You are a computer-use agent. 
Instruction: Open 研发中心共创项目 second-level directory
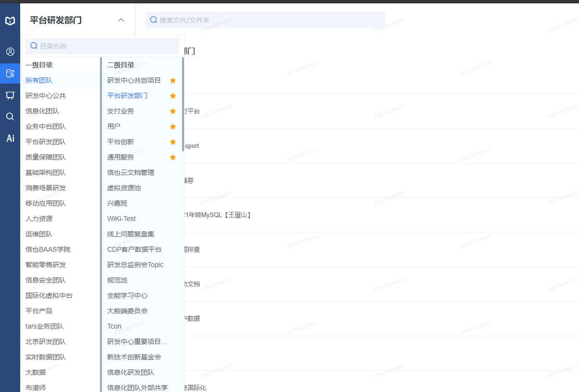pos(134,80)
